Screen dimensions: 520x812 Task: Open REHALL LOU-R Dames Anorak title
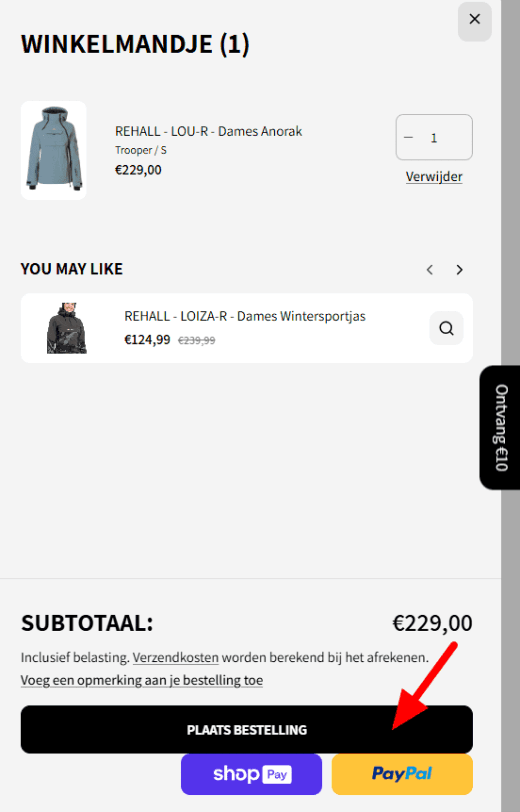coord(208,132)
